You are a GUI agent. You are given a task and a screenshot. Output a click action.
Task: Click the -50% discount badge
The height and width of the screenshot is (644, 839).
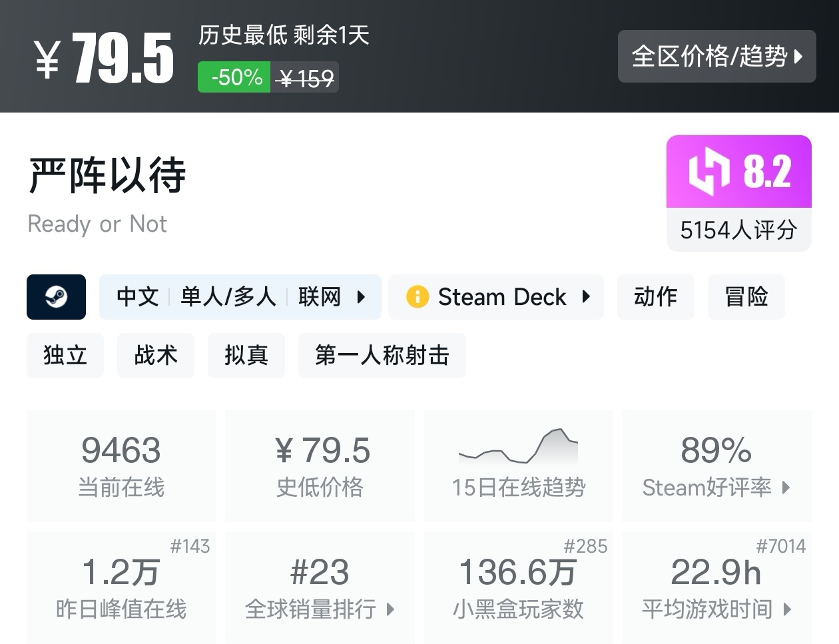click(234, 77)
